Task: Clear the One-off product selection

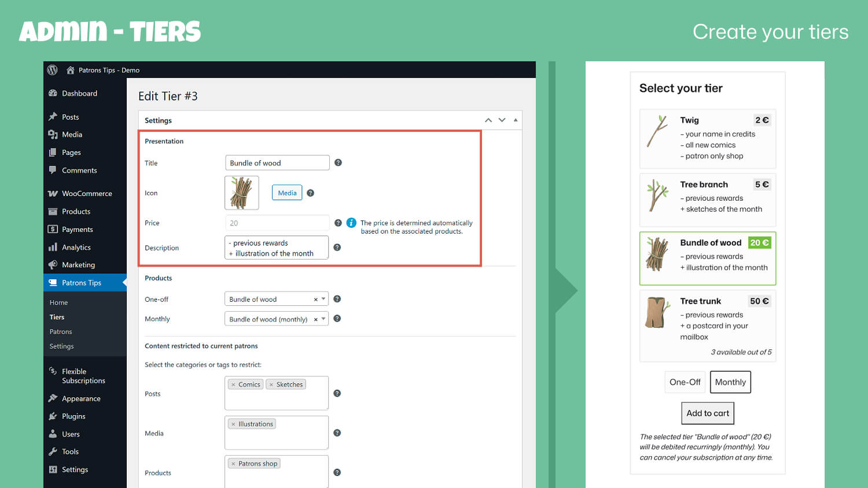Action: 315,300
